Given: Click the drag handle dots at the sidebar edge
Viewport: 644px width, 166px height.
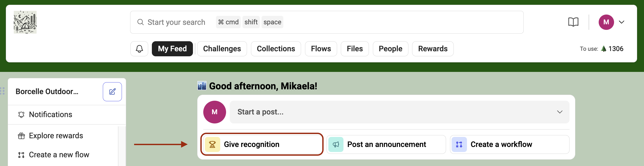Looking at the screenshot, I should [x=2, y=91].
